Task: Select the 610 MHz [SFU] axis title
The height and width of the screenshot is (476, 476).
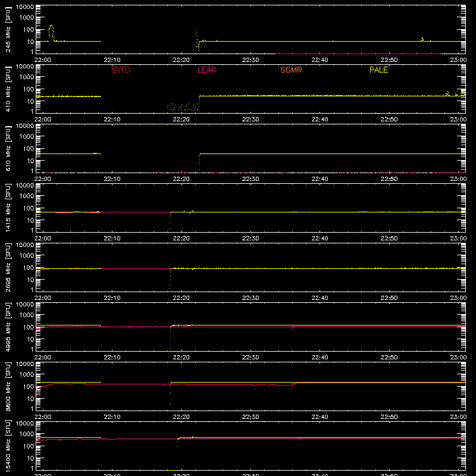Action: click(8, 148)
